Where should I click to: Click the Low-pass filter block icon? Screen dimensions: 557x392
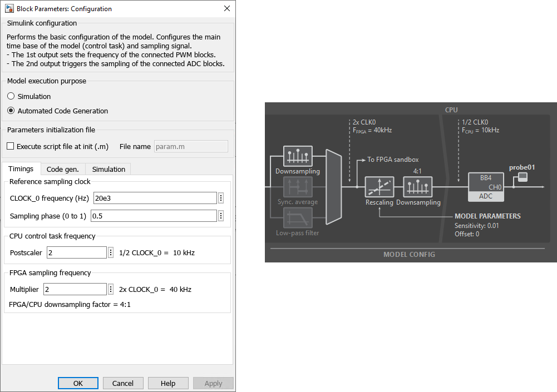[298, 218]
